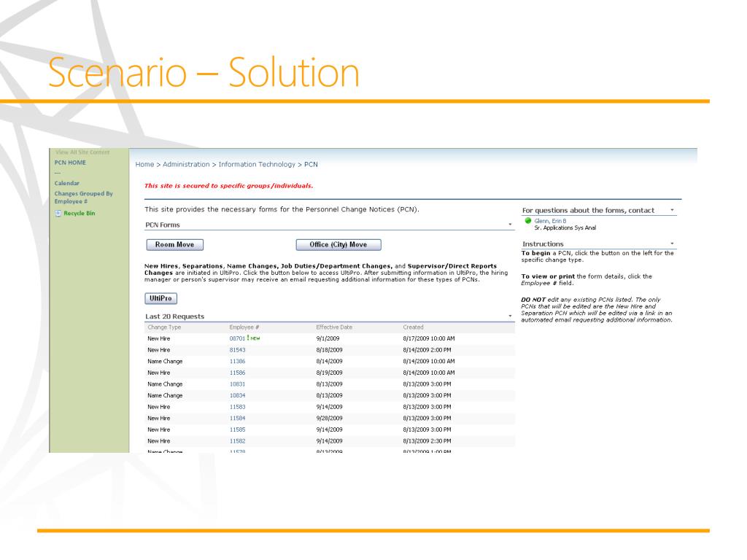
Task: Open employee record 11583
Action: (237, 407)
